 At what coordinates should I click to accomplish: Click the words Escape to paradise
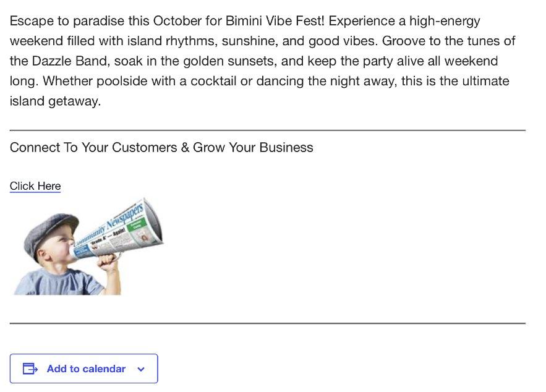[67, 21]
